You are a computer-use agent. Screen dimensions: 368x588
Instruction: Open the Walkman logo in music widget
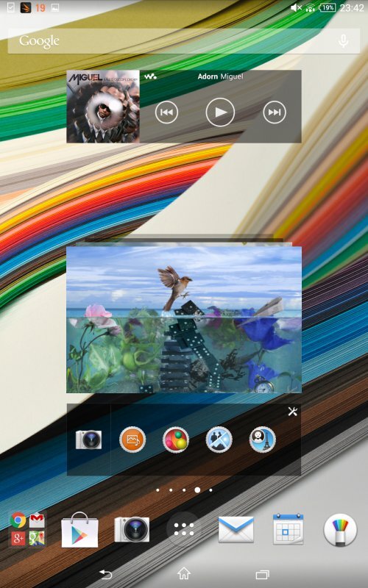point(150,76)
